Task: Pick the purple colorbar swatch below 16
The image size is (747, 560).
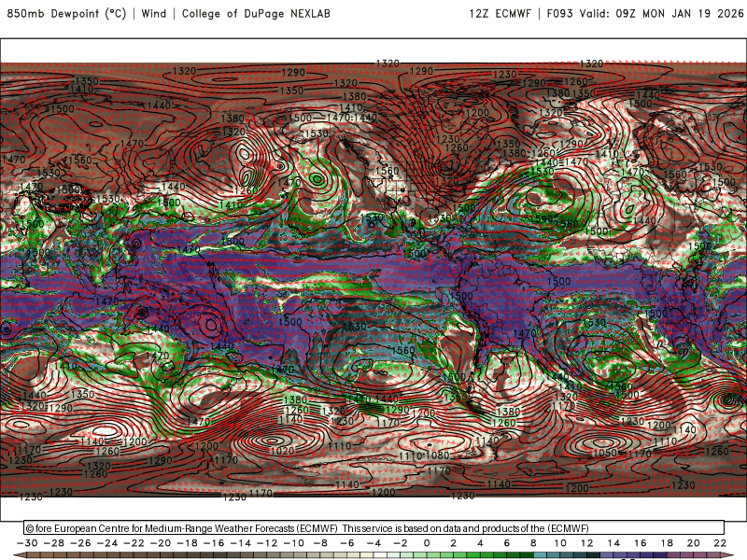Action: [646, 555]
